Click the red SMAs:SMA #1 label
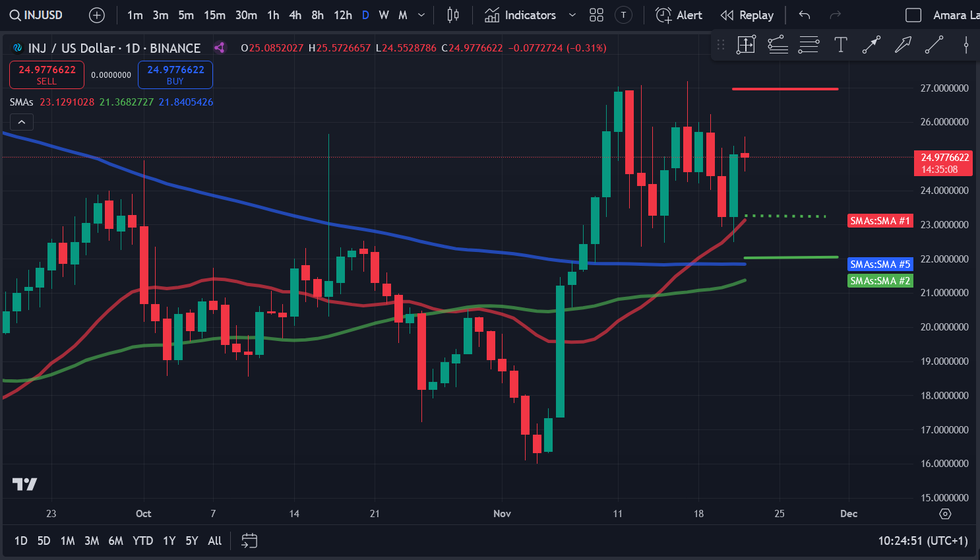Image resolution: width=980 pixels, height=560 pixels. click(x=880, y=221)
